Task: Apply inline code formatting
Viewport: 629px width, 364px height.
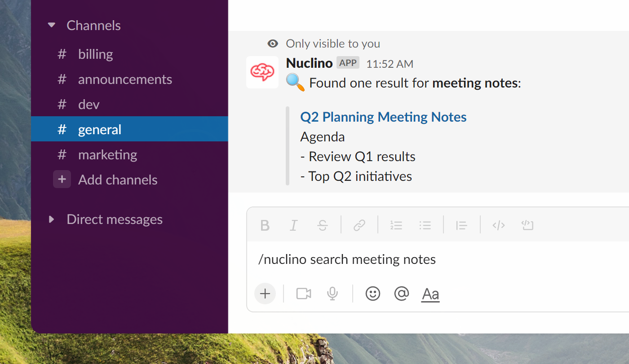Action: (x=499, y=225)
